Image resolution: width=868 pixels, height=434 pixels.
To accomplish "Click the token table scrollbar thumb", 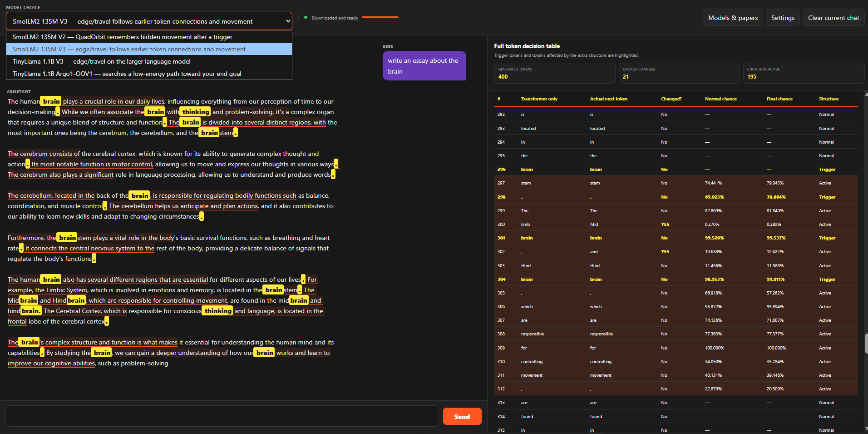I will point(866,343).
